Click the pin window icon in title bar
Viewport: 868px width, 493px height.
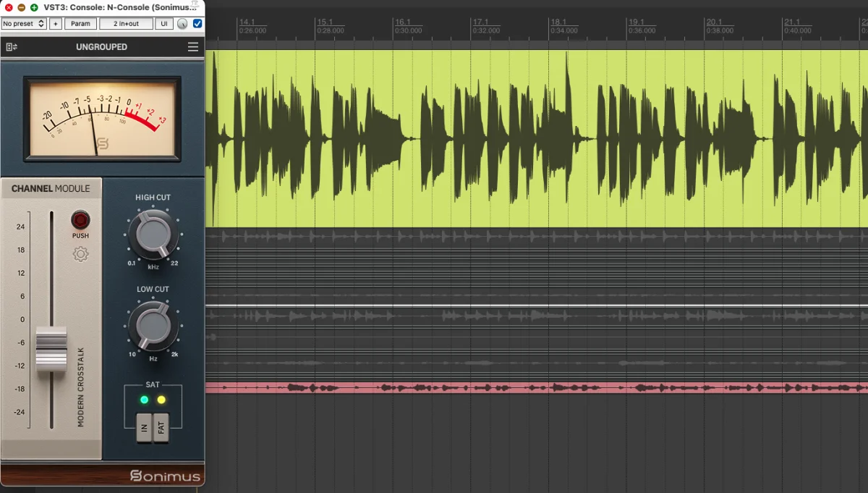tap(195, 5)
